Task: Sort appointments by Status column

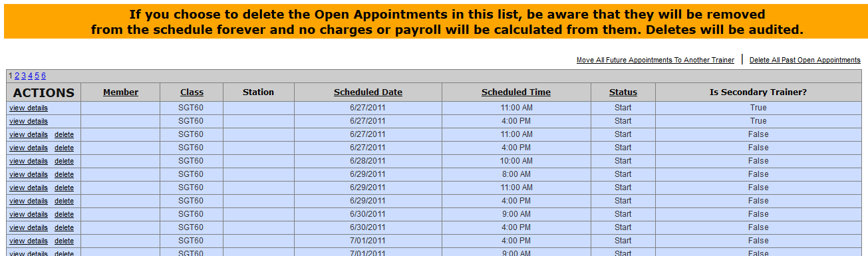Action: (x=623, y=92)
